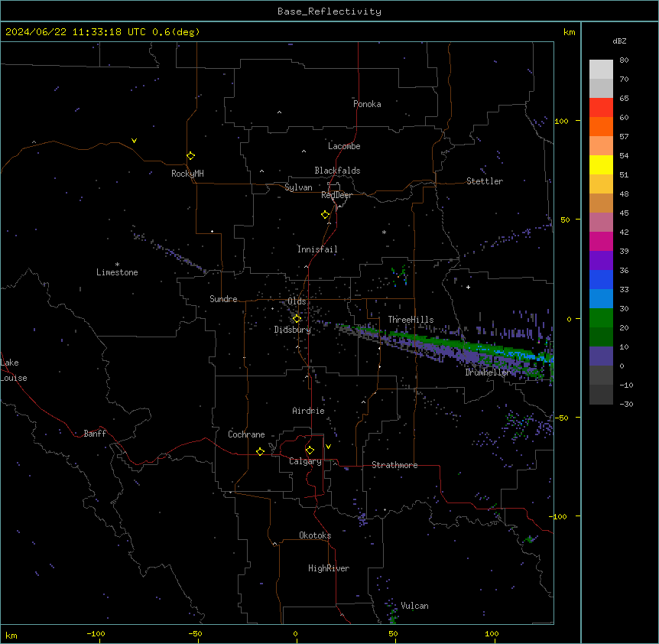Select the white caret marker southwest of Okotoks
Viewport: 659px width, 644px height.
click(274, 544)
